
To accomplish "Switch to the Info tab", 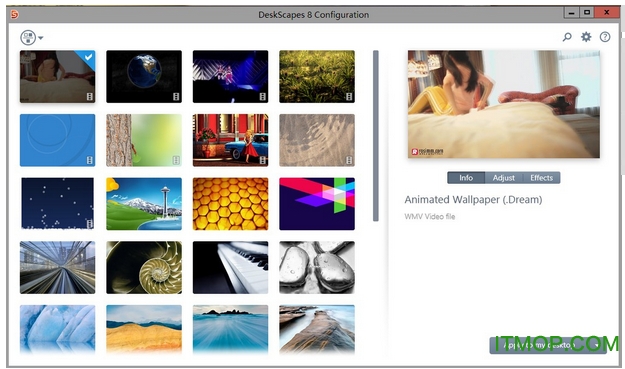I will click(x=466, y=178).
